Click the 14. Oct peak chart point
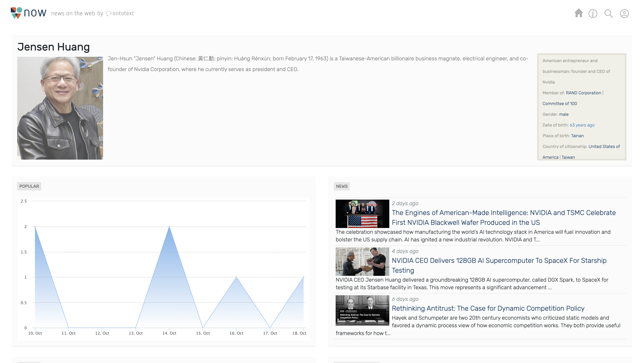 tap(169, 227)
